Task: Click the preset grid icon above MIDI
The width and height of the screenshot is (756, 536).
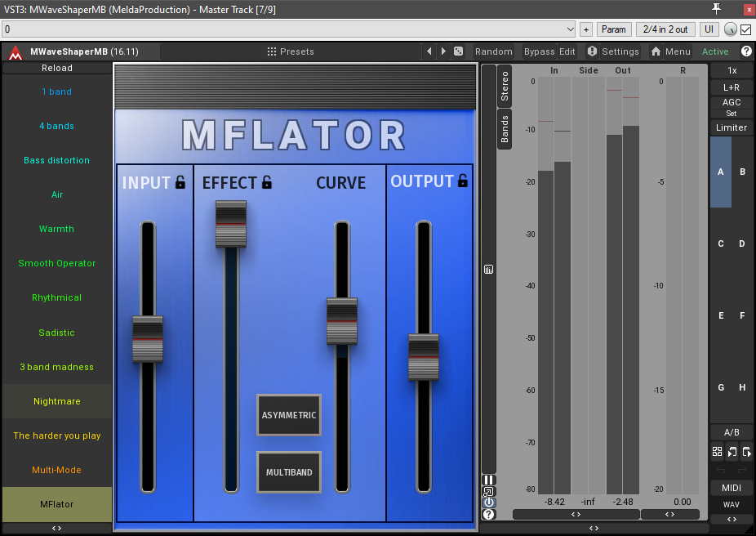Action: pyautogui.click(x=717, y=452)
